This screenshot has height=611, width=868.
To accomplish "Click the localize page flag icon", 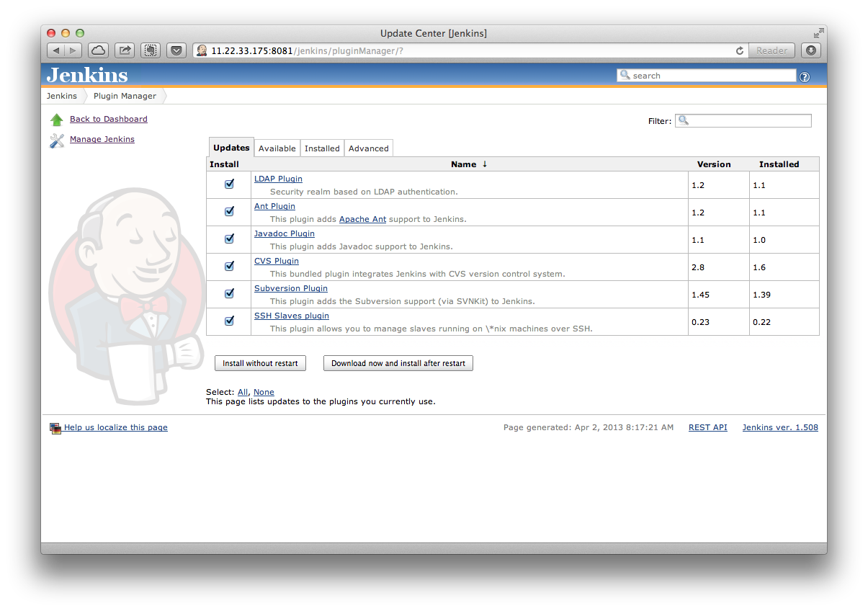I will (55, 428).
